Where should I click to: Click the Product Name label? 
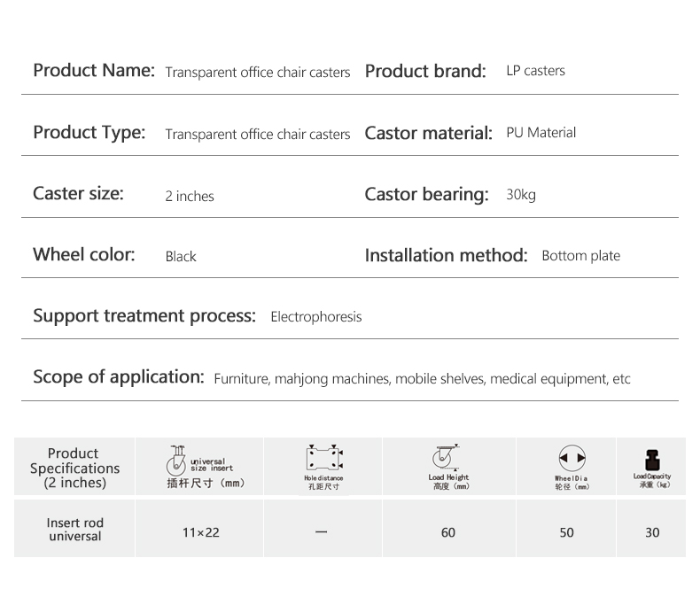[x=94, y=71]
